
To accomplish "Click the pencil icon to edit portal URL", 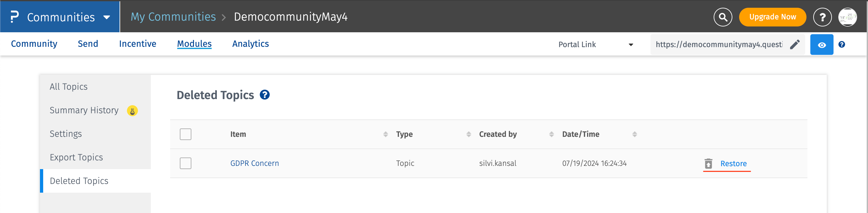I will coord(795,45).
